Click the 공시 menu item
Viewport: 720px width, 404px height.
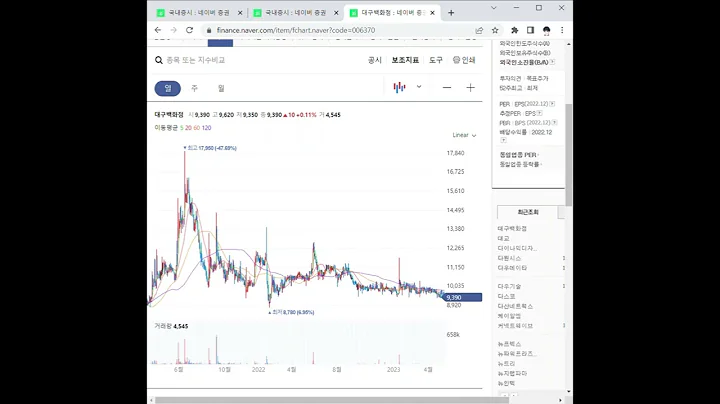click(375, 60)
